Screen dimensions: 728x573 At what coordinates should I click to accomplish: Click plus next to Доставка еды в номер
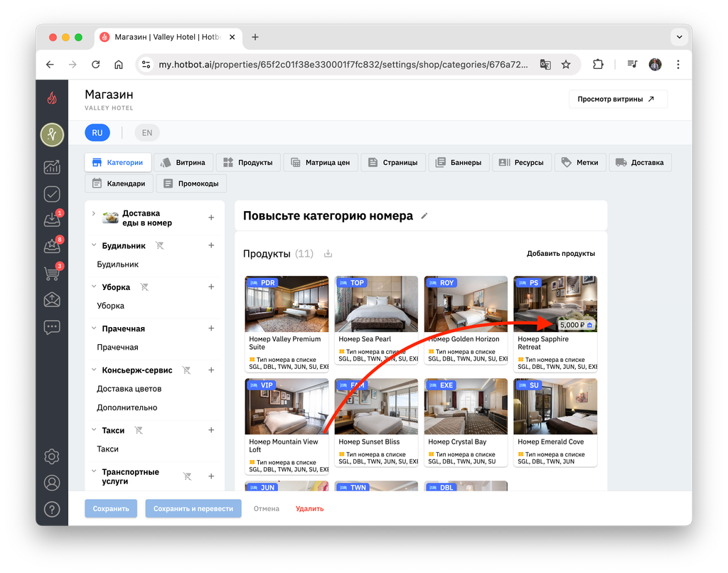point(211,218)
